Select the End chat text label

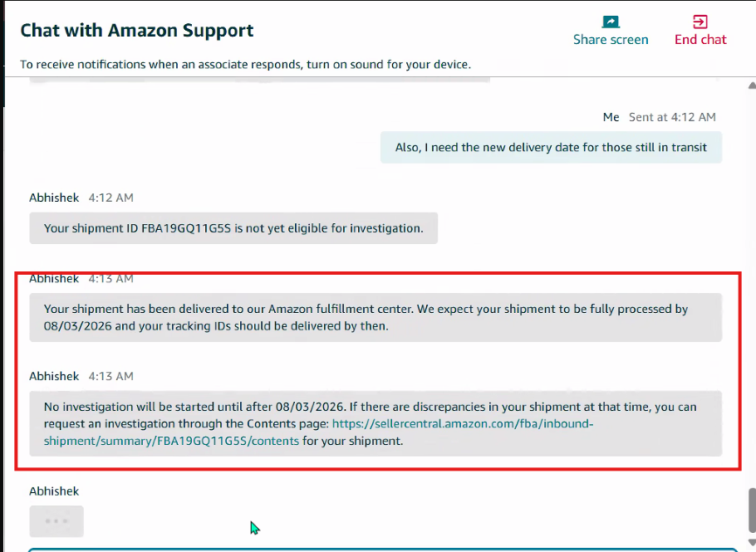700,40
